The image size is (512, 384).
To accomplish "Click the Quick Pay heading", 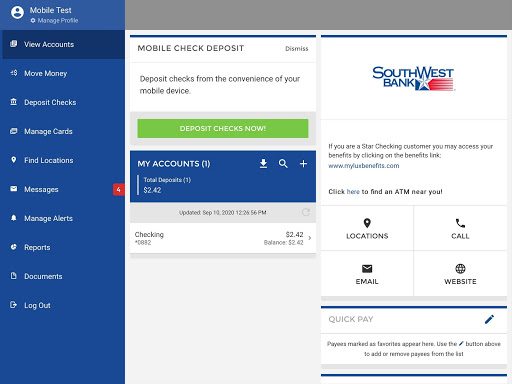I will pyautogui.click(x=351, y=319).
